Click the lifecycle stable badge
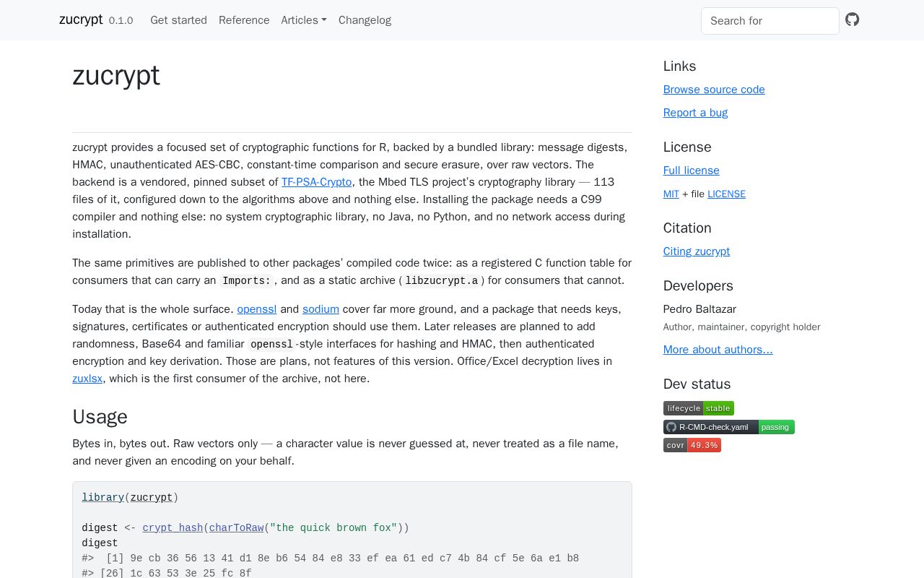The image size is (924, 578). [699, 408]
